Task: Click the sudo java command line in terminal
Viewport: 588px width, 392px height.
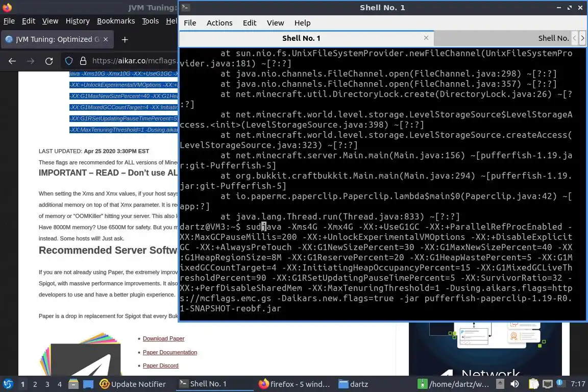Action: click(376, 267)
